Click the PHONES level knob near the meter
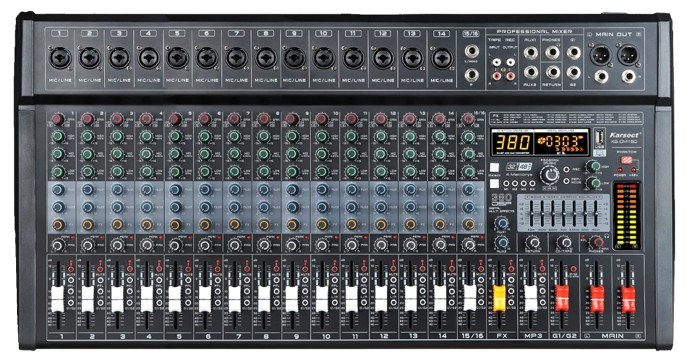The height and width of the screenshot is (363, 687). click(597, 243)
